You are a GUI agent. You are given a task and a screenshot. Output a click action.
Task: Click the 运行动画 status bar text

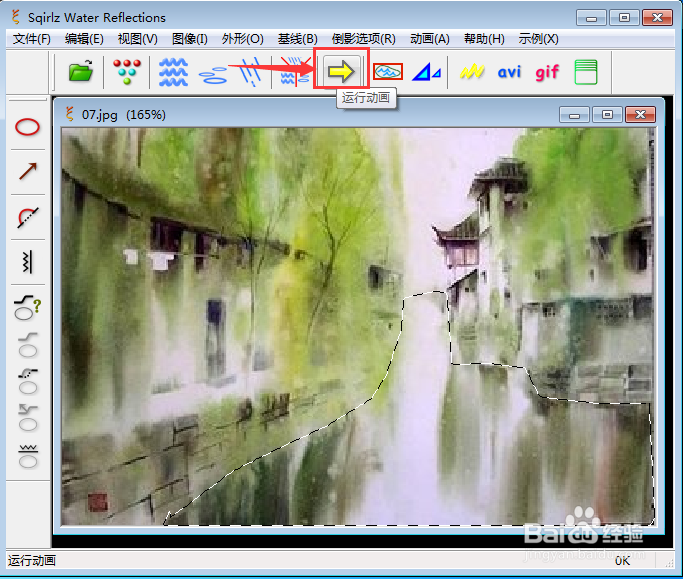[32, 561]
